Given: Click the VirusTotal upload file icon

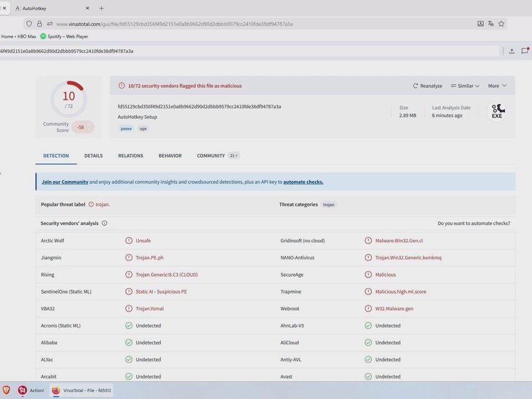Looking at the screenshot, I should tap(511, 51).
